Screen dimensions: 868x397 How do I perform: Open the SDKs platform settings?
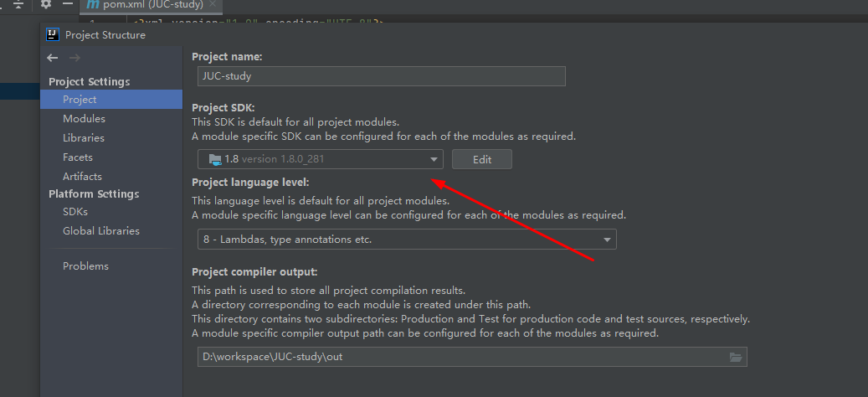[75, 212]
